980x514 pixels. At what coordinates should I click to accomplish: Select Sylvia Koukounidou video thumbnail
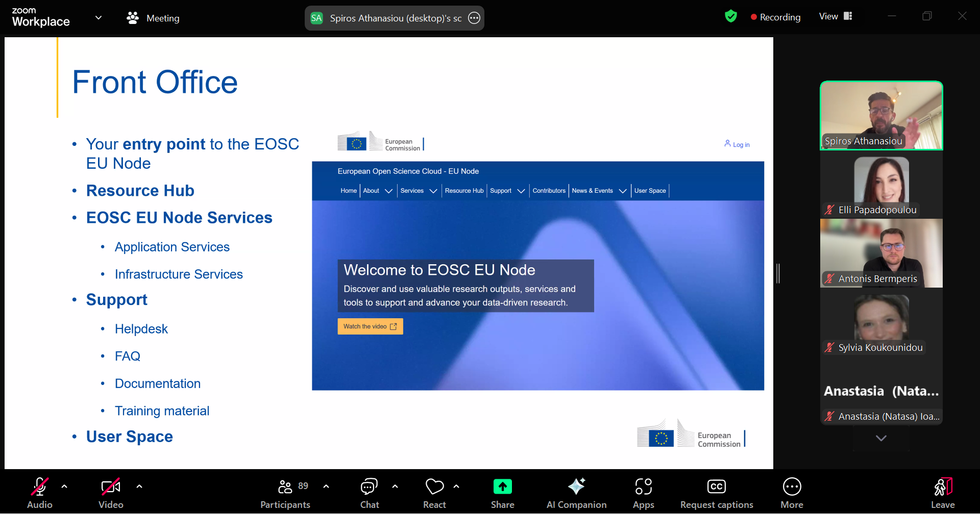(x=881, y=322)
